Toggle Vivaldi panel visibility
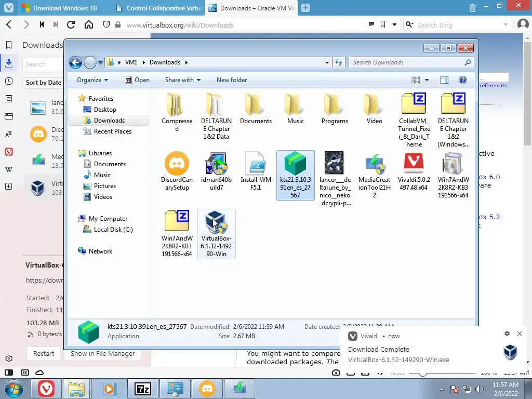 9,373
